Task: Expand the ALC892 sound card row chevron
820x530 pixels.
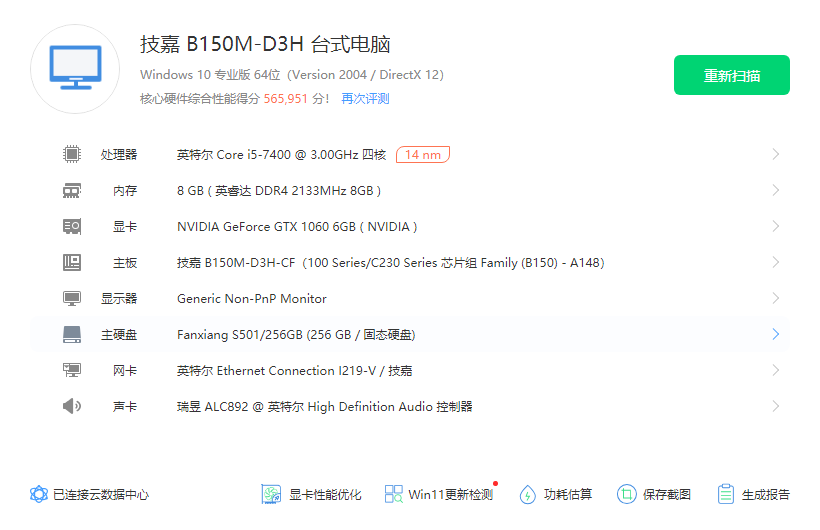Action: (776, 407)
